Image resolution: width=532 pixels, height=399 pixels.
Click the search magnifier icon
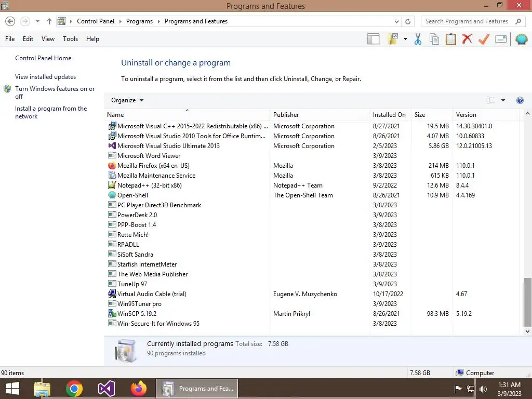pos(518,21)
